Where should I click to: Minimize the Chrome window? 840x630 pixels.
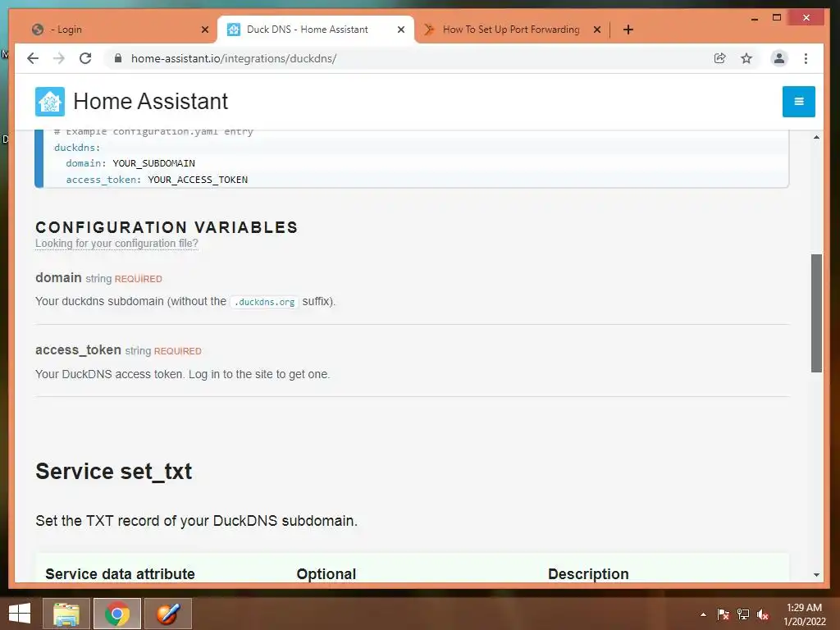pyautogui.click(x=755, y=18)
